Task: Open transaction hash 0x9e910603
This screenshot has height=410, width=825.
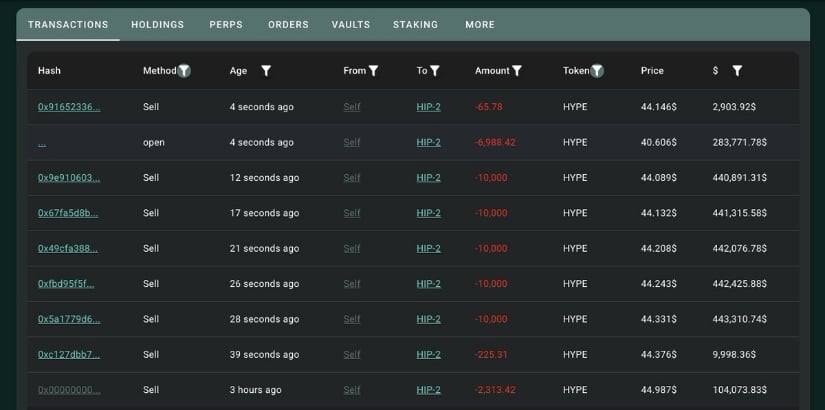Action: [69, 178]
